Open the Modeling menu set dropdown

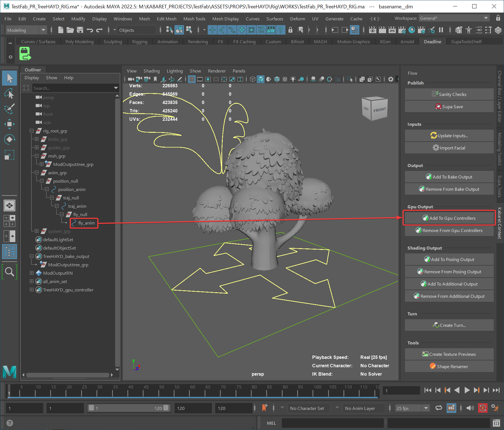tap(26, 30)
